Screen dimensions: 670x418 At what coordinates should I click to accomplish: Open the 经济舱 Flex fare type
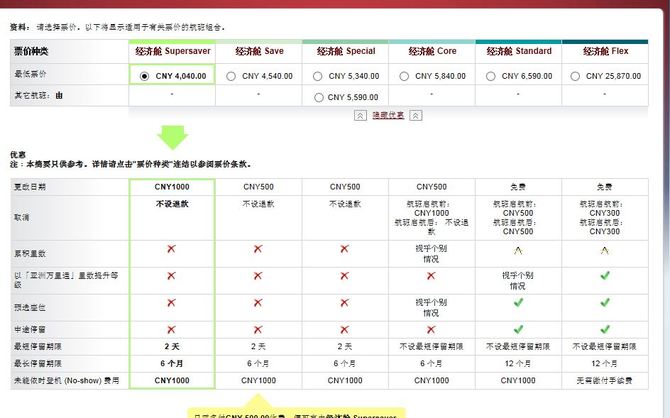point(605,51)
